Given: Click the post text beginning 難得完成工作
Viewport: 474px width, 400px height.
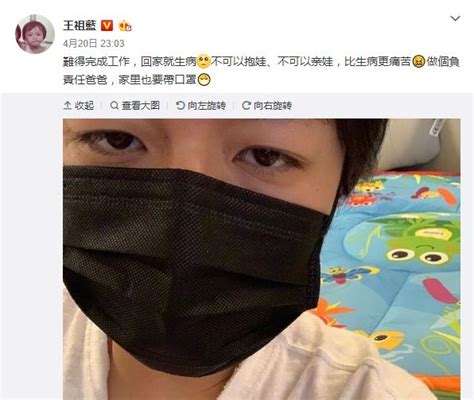Looking at the screenshot, I should click(262, 71).
